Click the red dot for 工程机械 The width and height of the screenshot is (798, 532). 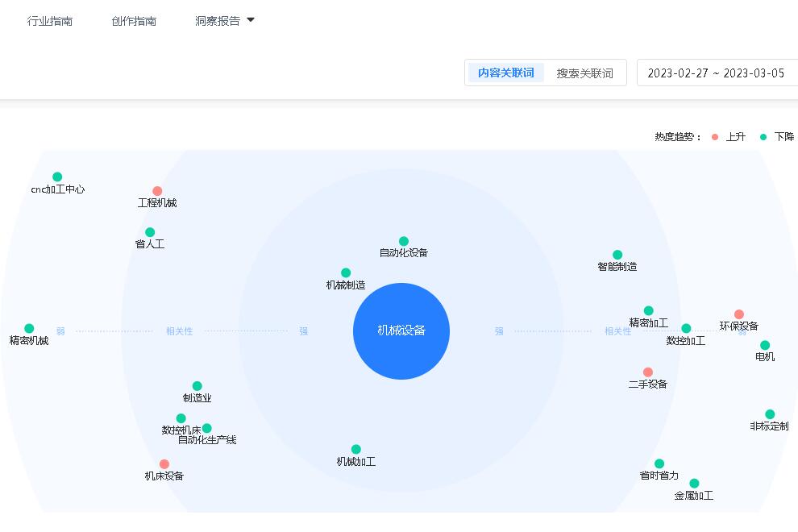(x=157, y=191)
